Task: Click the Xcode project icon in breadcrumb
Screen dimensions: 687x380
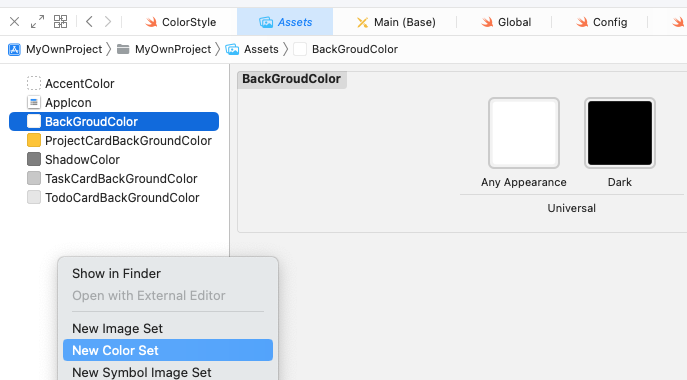Action: pos(14,49)
